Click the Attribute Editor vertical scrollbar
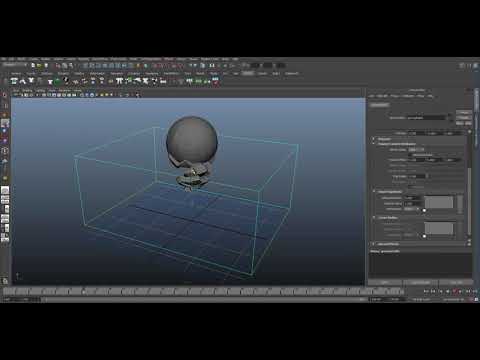The width and height of the screenshot is (480, 360). [x=470, y=200]
